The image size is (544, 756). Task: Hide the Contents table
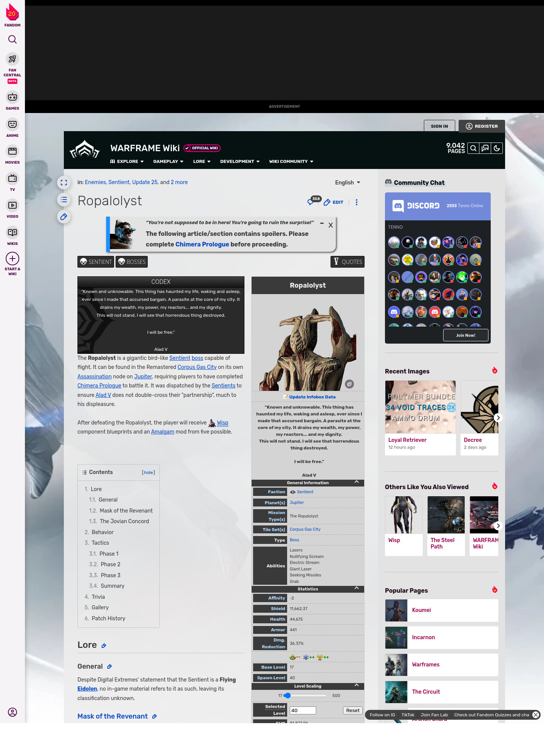148,472
